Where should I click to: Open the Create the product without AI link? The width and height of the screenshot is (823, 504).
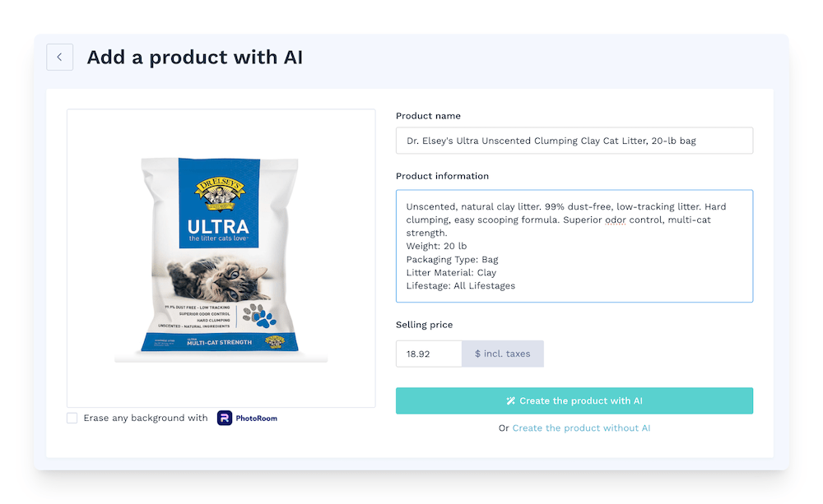click(582, 428)
